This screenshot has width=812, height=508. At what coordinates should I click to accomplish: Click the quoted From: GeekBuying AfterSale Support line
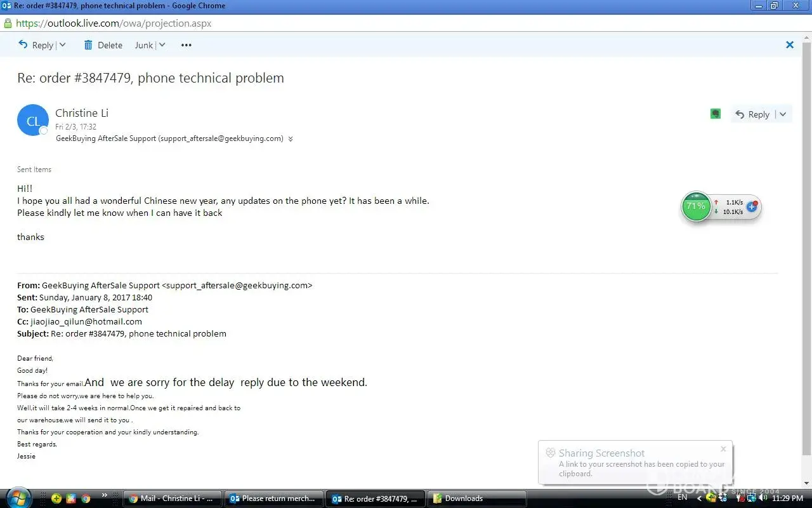(x=165, y=285)
